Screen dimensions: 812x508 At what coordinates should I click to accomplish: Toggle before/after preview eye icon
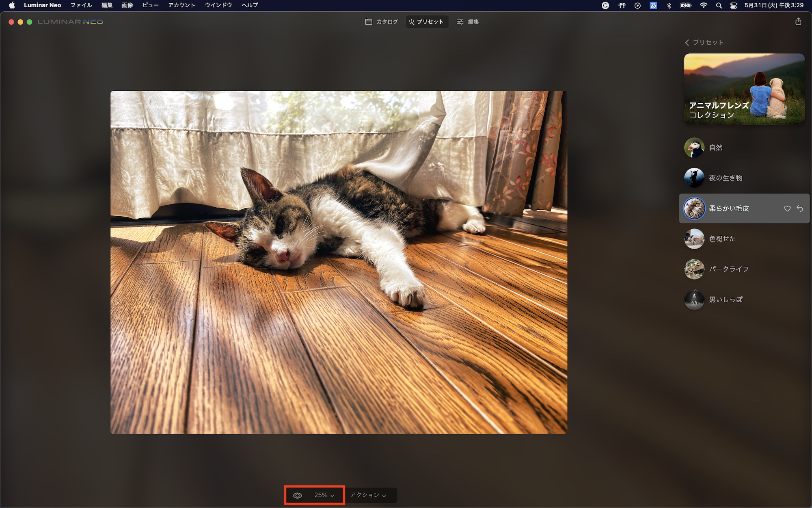(298, 495)
